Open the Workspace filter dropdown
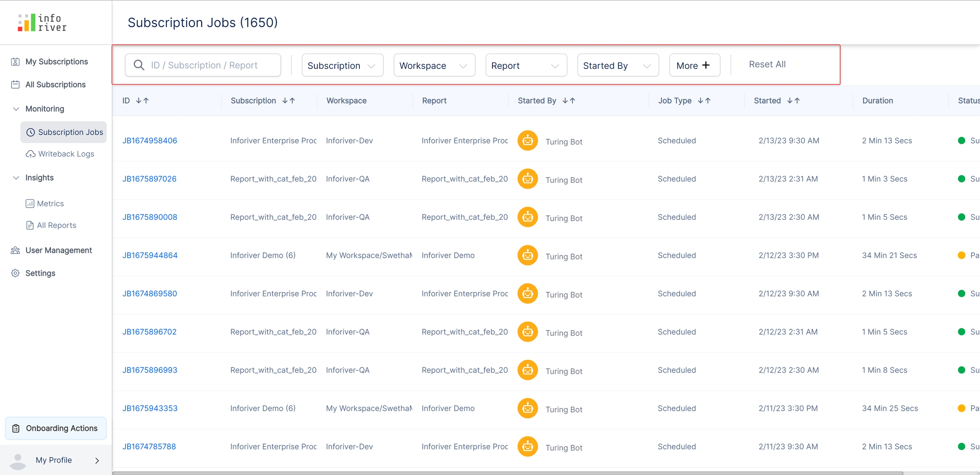Image resolution: width=980 pixels, height=475 pixels. (x=434, y=65)
